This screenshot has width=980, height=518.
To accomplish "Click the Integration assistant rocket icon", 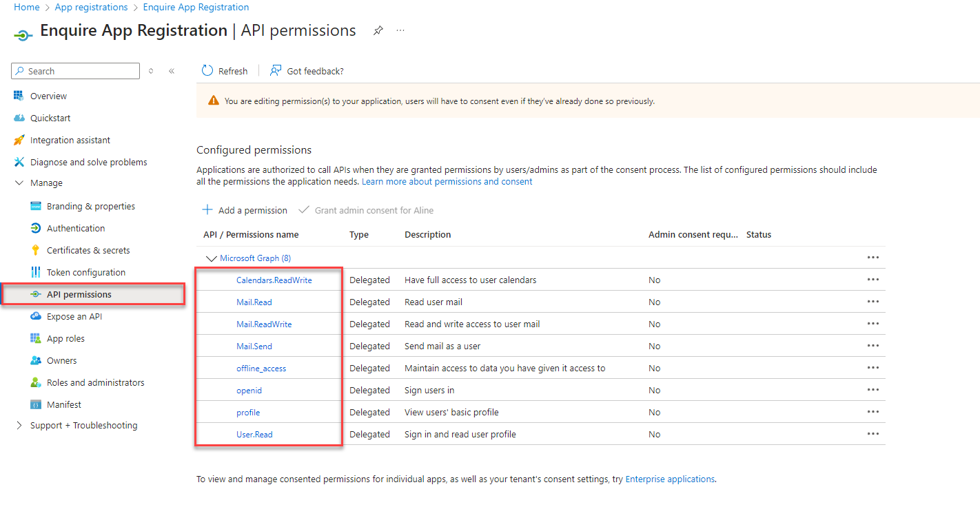I will (x=19, y=140).
